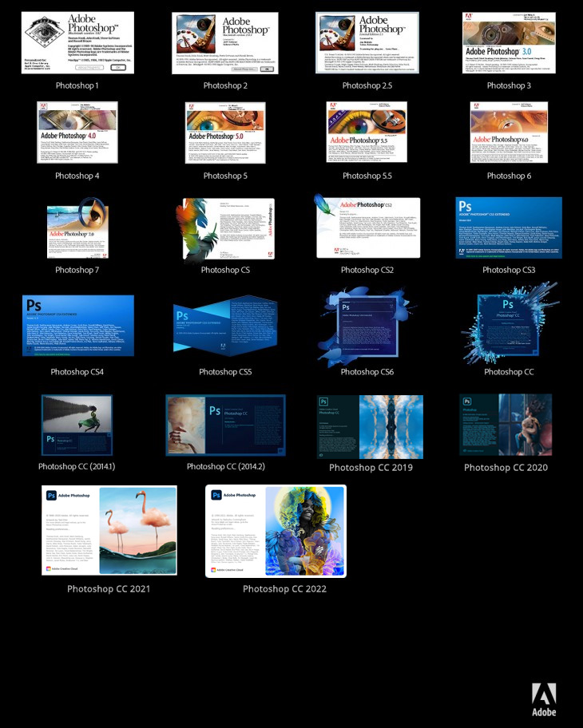The image size is (583, 728).
Task: Click the Photoshop 2.5 splash image
Action: (367, 43)
